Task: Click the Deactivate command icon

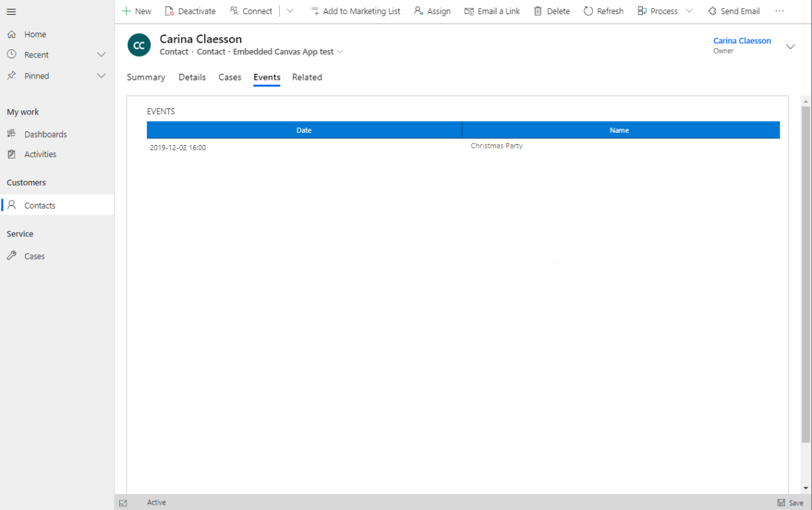Action: click(x=169, y=11)
